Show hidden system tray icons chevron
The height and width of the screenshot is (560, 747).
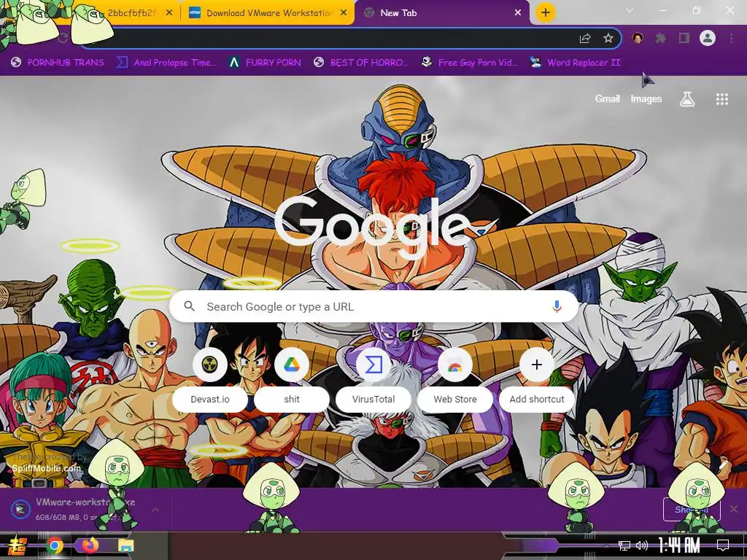pos(606,545)
